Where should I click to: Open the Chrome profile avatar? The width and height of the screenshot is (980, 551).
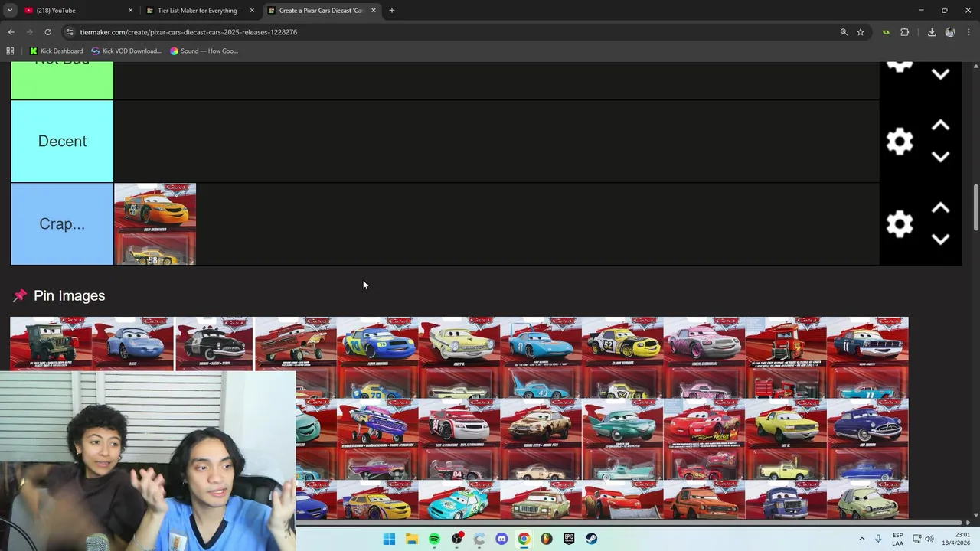(950, 32)
